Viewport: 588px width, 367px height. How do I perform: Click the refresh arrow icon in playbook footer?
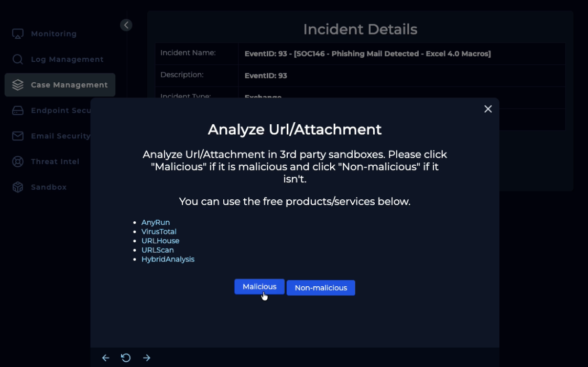[126, 358]
